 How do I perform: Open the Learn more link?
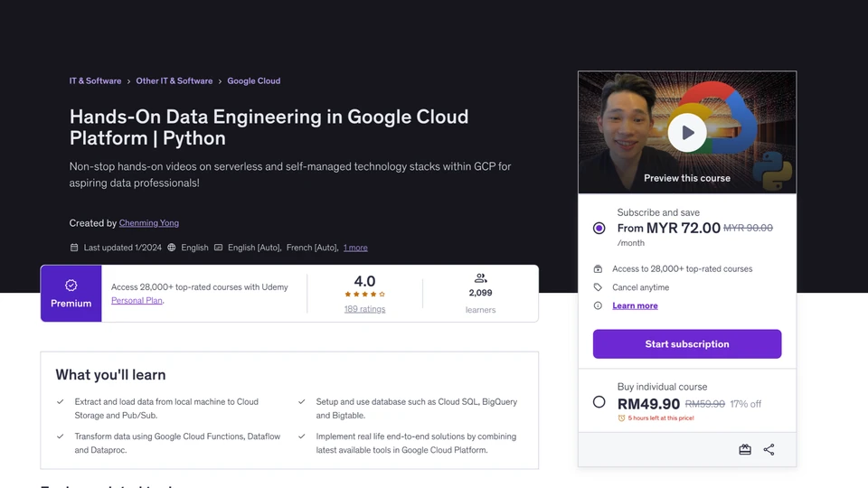635,305
